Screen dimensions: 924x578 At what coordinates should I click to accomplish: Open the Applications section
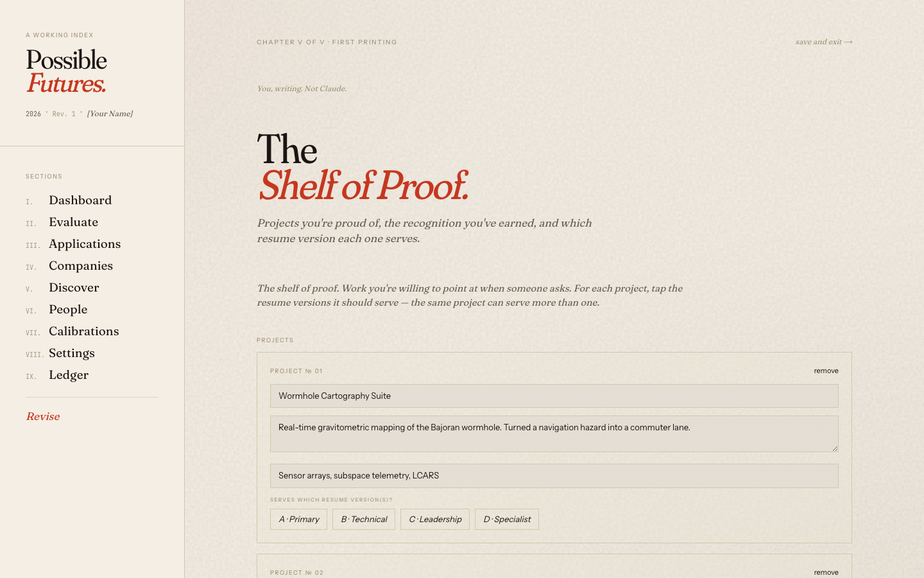(x=85, y=244)
